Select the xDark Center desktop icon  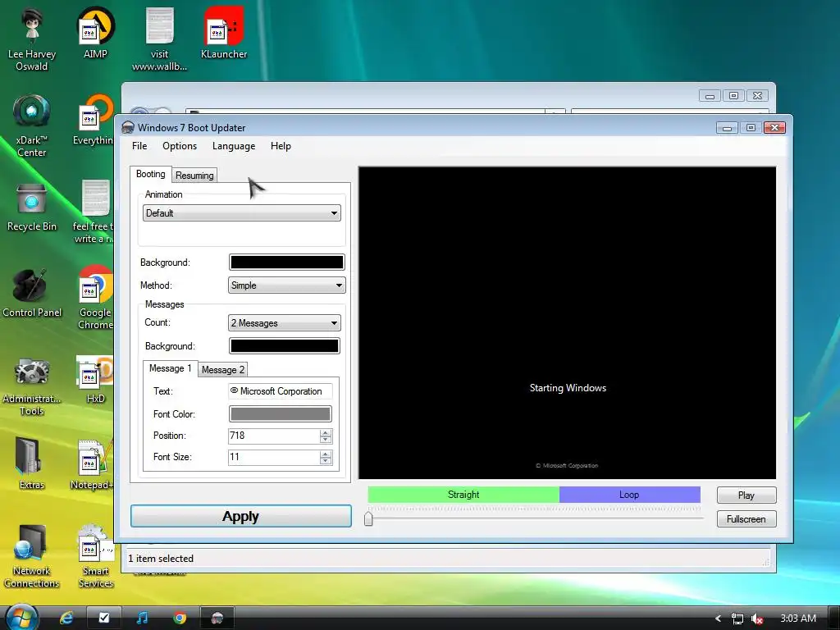[32, 126]
